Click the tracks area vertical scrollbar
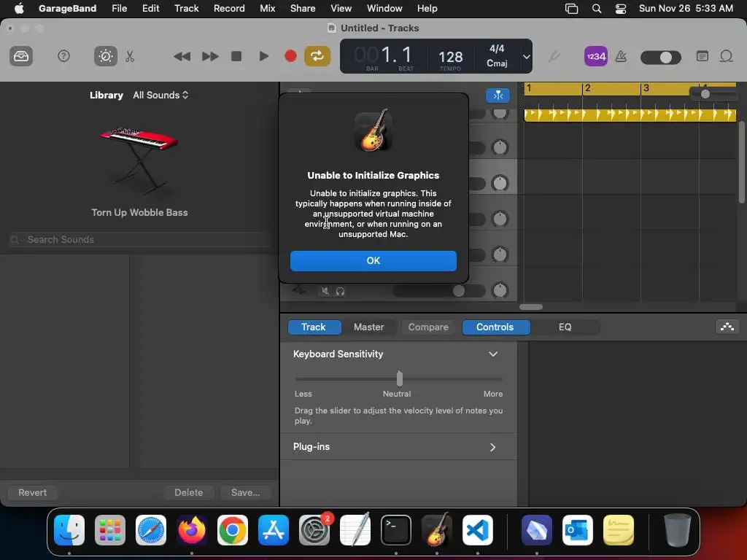This screenshot has height=560, width=747. pyautogui.click(x=741, y=162)
